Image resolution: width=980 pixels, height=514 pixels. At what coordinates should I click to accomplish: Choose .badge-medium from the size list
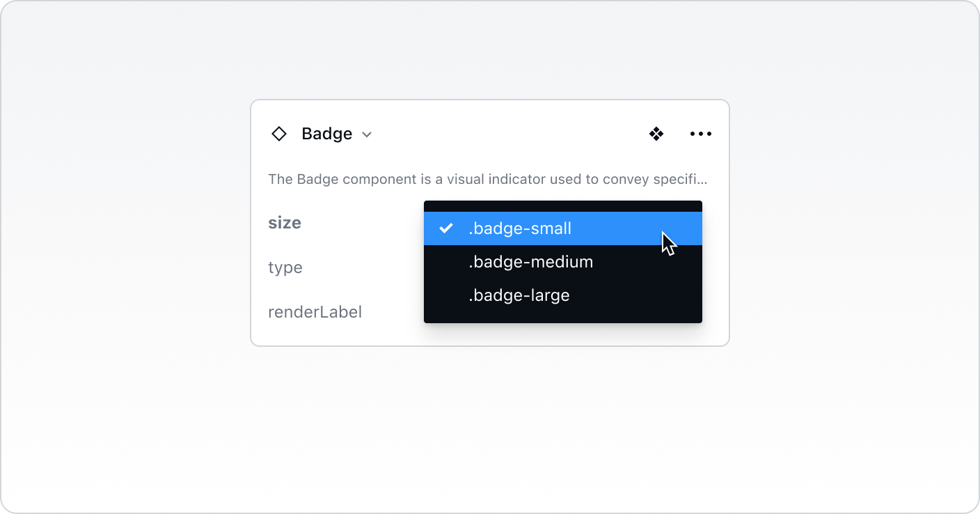(x=530, y=262)
